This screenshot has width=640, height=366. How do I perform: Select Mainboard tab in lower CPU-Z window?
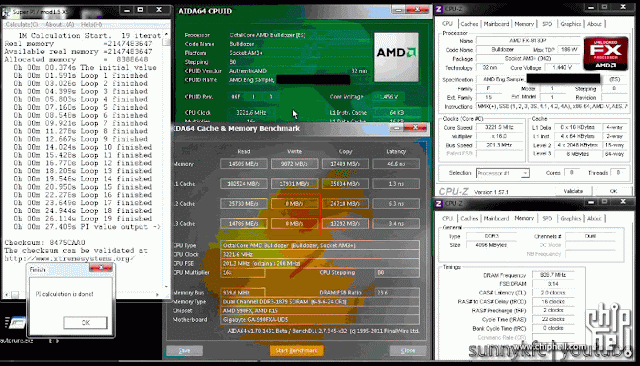click(496, 218)
